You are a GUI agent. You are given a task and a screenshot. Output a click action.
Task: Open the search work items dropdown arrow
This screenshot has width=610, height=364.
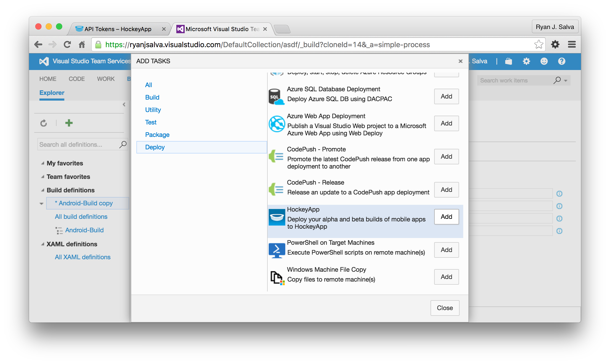click(566, 81)
